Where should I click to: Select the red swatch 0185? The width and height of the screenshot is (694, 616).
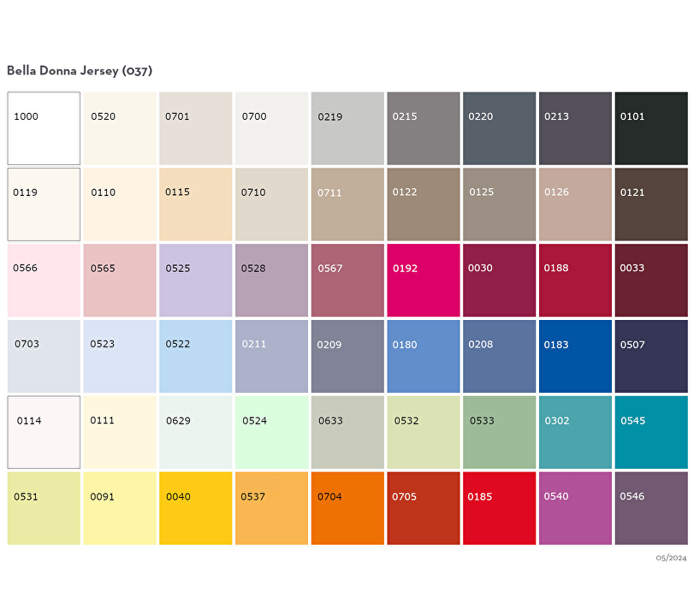[499, 508]
